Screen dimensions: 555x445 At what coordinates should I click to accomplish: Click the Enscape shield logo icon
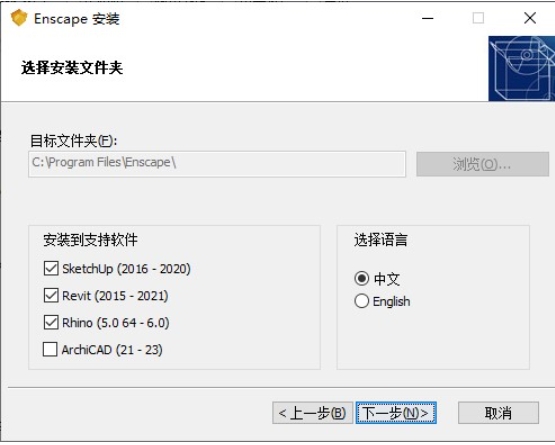click(x=19, y=18)
